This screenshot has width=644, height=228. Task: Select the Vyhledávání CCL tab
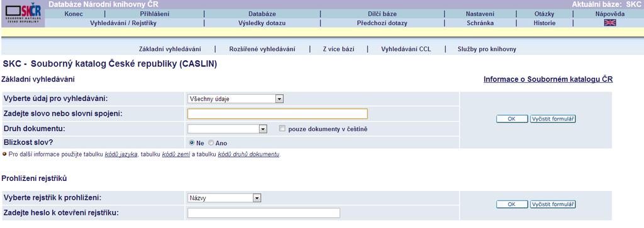tap(406, 49)
